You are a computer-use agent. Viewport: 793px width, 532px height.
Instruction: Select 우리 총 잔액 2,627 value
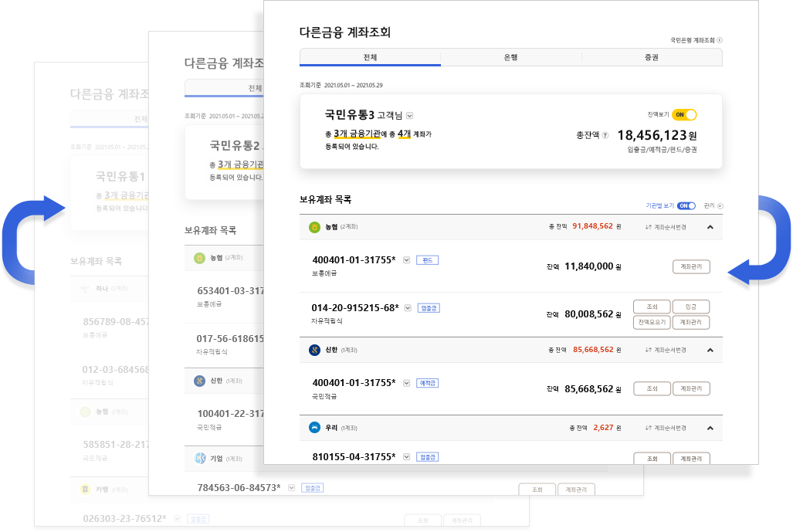(603, 428)
